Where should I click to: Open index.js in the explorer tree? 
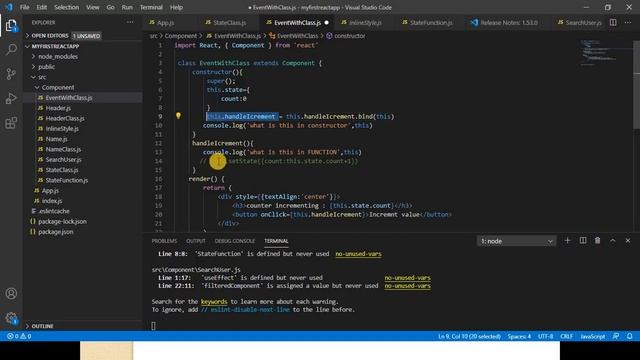(x=52, y=201)
